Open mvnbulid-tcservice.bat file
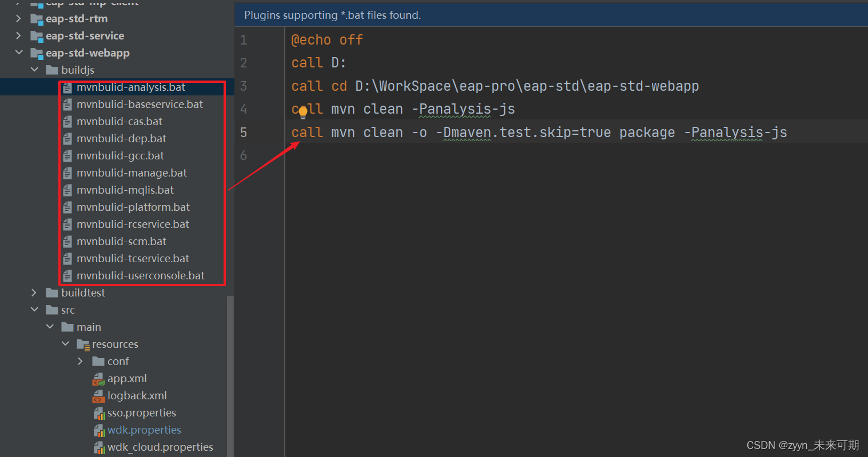868x457 pixels. [133, 258]
